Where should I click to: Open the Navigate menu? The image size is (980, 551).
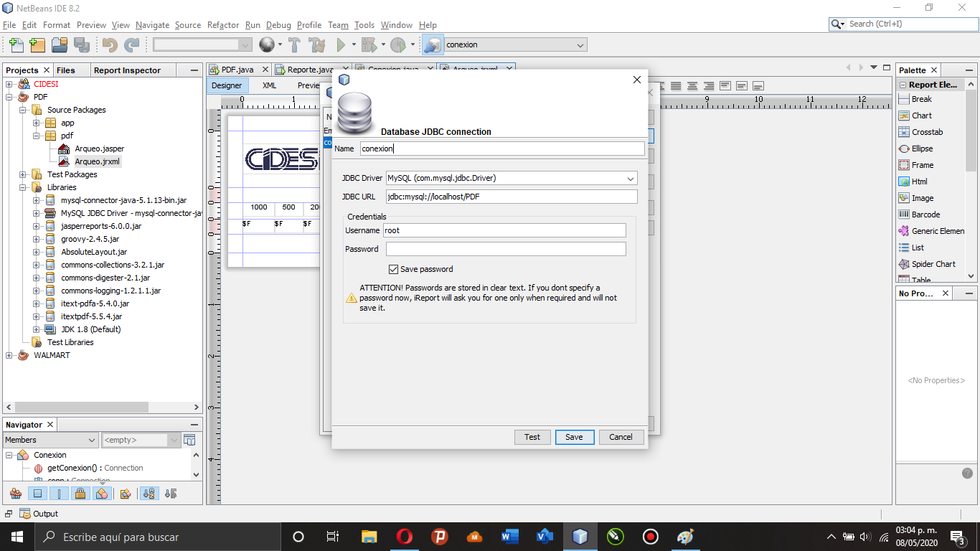152,24
